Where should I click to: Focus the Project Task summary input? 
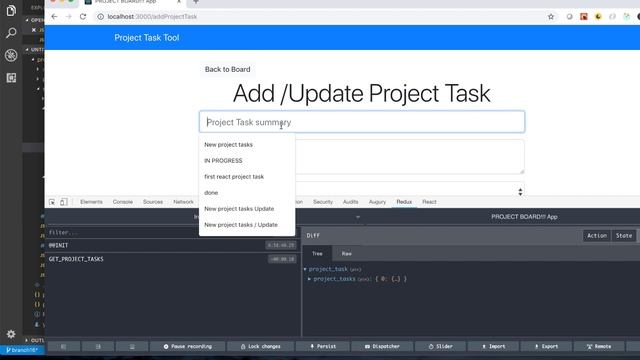click(x=362, y=122)
